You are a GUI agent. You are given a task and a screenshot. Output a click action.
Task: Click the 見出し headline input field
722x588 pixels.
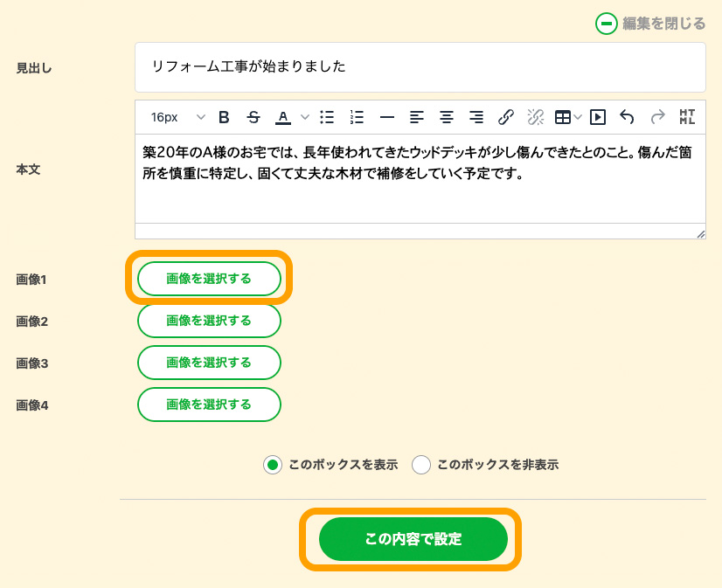pyautogui.click(x=420, y=66)
